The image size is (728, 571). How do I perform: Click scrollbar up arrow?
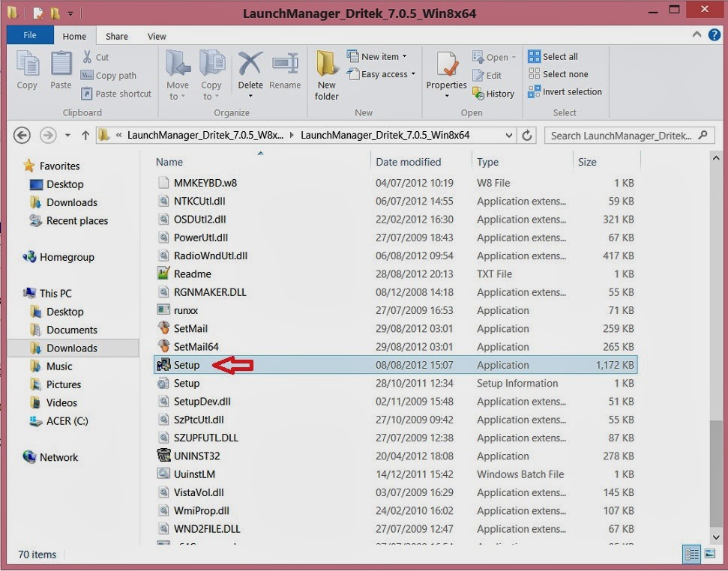715,158
